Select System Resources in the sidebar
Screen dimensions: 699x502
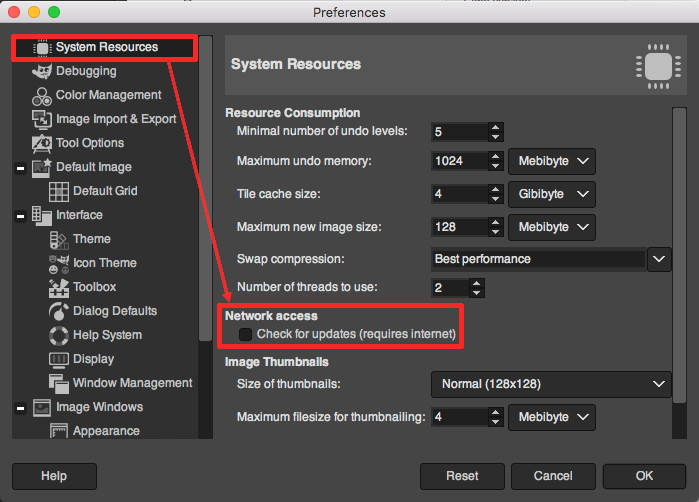104,47
